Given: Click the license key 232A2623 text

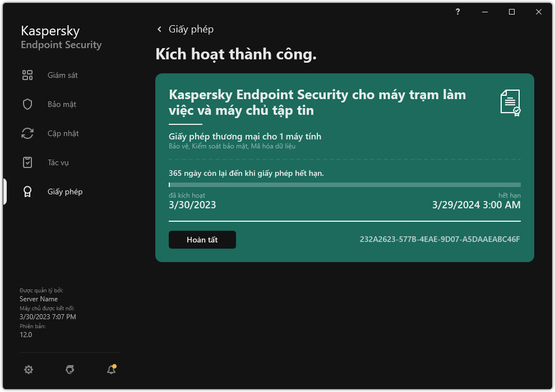Looking at the screenshot, I should [440, 240].
